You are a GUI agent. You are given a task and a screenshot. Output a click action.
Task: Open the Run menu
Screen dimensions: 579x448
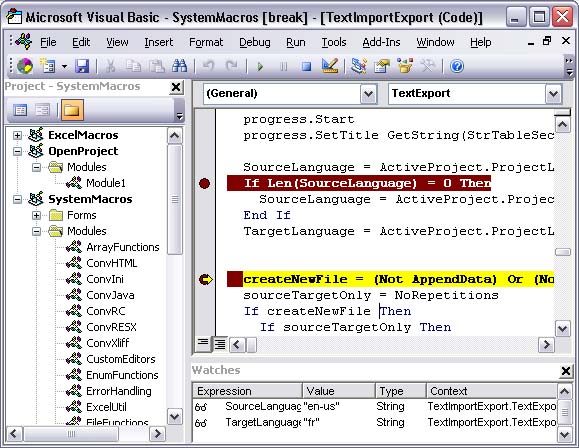pos(296,42)
